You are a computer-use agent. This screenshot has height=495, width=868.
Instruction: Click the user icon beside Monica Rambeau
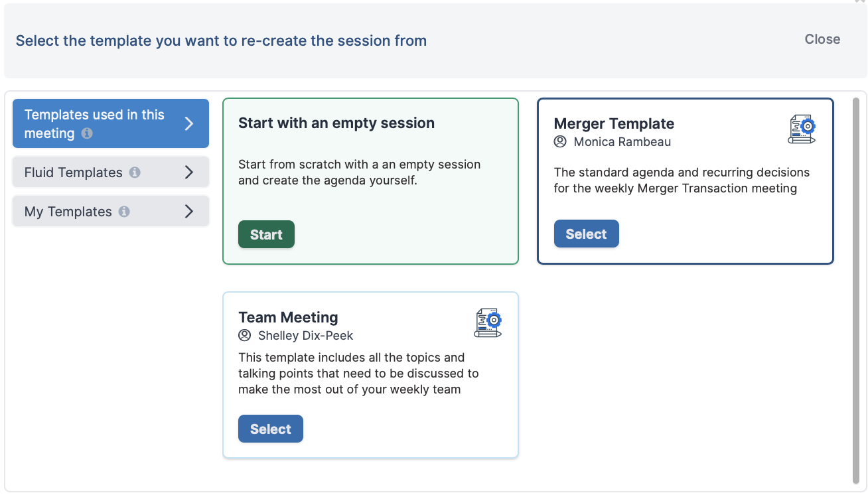tap(560, 142)
